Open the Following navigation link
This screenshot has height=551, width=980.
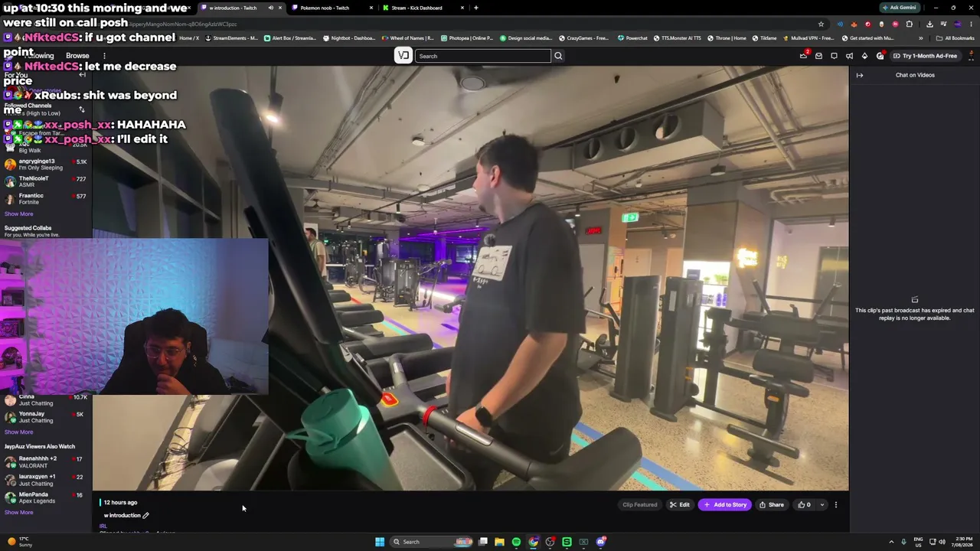40,56
